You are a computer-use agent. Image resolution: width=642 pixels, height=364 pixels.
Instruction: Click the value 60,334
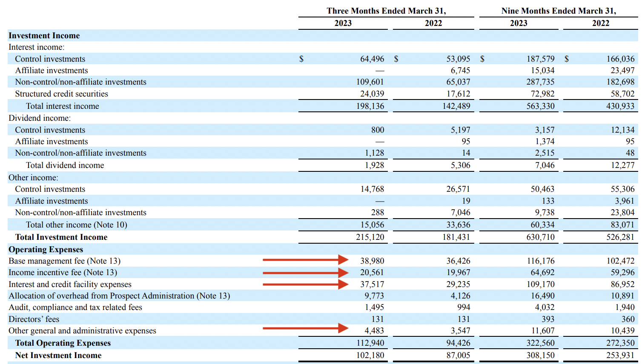pyautogui.click(x=543, y=225)
